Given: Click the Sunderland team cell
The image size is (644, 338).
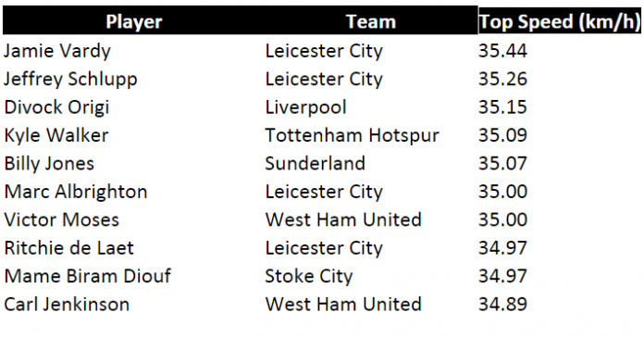Looking at the screenshot, I should click(x=315, y=164).
